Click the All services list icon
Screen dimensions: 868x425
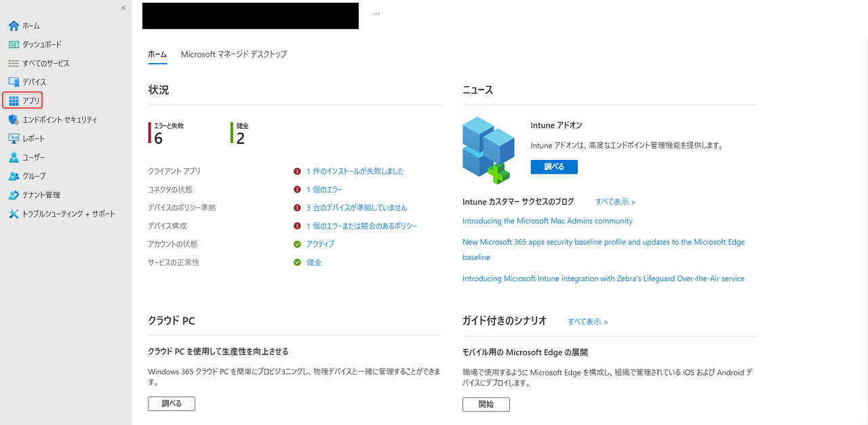(14, 64)
